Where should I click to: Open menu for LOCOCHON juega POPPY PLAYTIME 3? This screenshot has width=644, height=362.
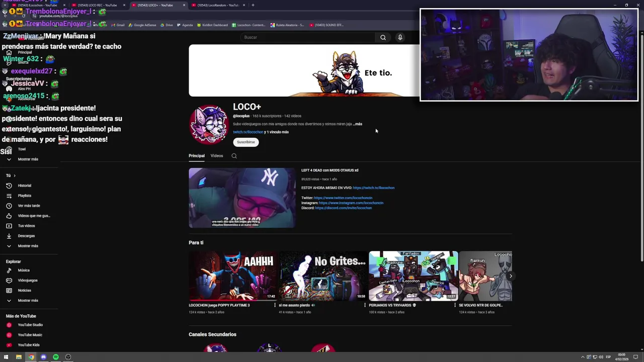[x=275, y=305]
